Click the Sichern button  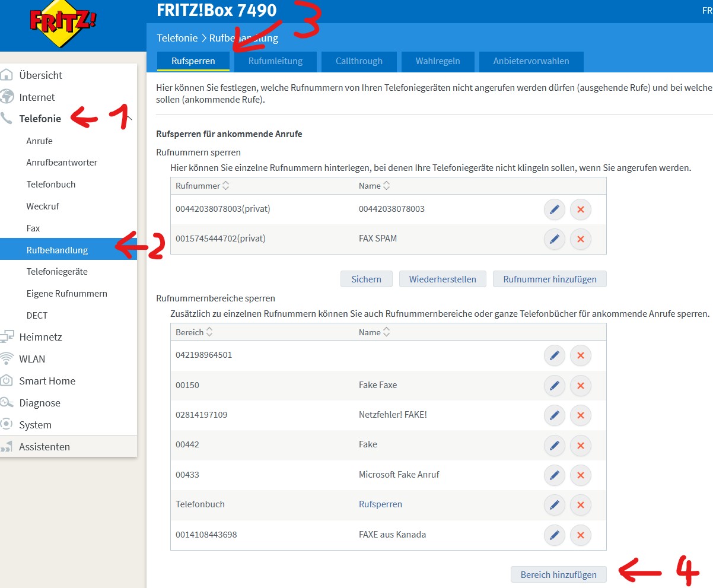pos(366,279)
